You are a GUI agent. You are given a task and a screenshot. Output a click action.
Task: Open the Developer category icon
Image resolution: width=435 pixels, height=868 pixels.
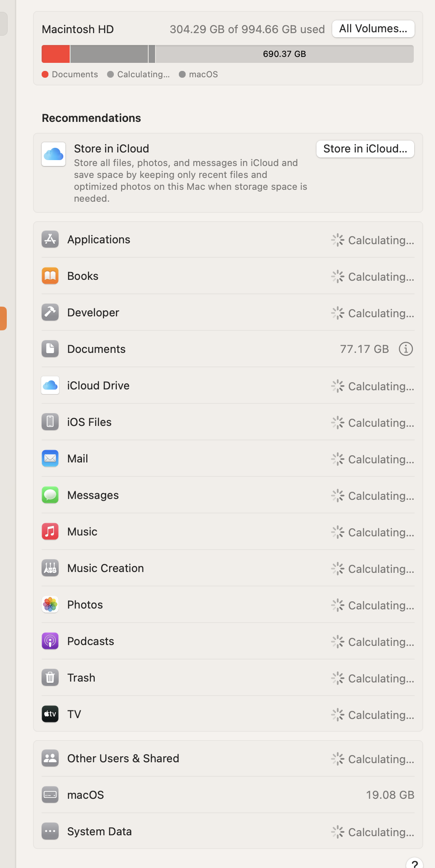pos(50,312)
